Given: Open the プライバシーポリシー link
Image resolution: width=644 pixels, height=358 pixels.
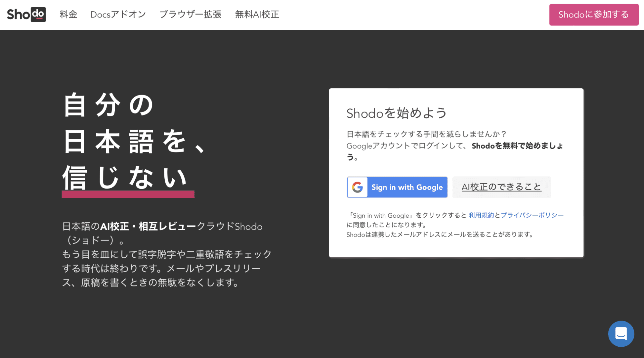Looking at the screenshot, I should click(x=532, y=215).
